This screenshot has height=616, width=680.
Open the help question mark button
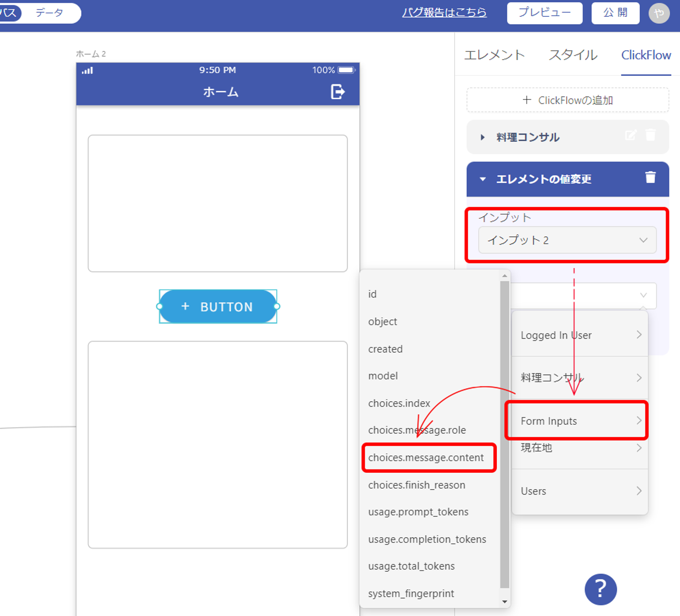(x=601, y=589)
